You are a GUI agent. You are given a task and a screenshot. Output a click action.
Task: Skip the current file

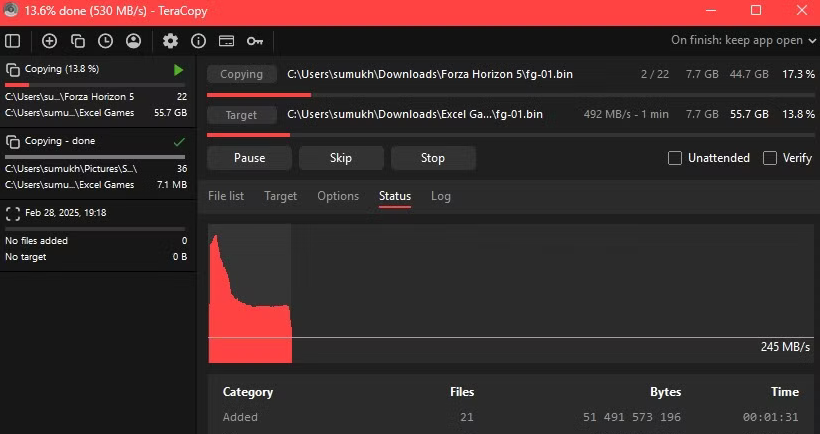[341, 158]
